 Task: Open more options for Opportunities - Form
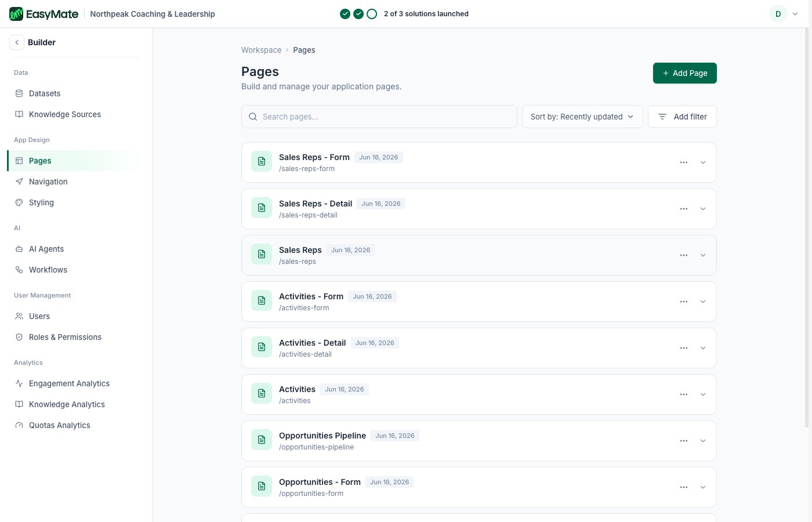click(684, 487)
